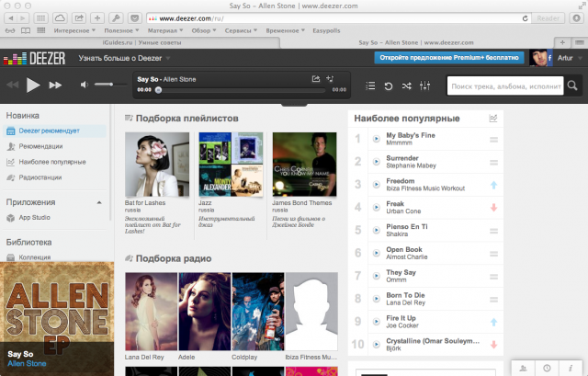The width and height of the screenshot is (588, 376).
Task: Play Open Book by Almost Charlie
Action: tap(376, 253)
